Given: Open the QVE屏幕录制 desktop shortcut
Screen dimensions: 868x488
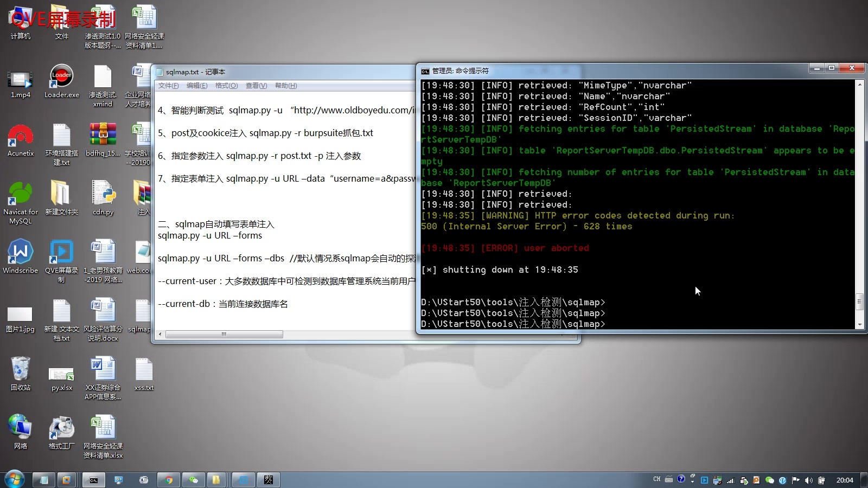Looking at the screenshot, I should coord(62,260).
